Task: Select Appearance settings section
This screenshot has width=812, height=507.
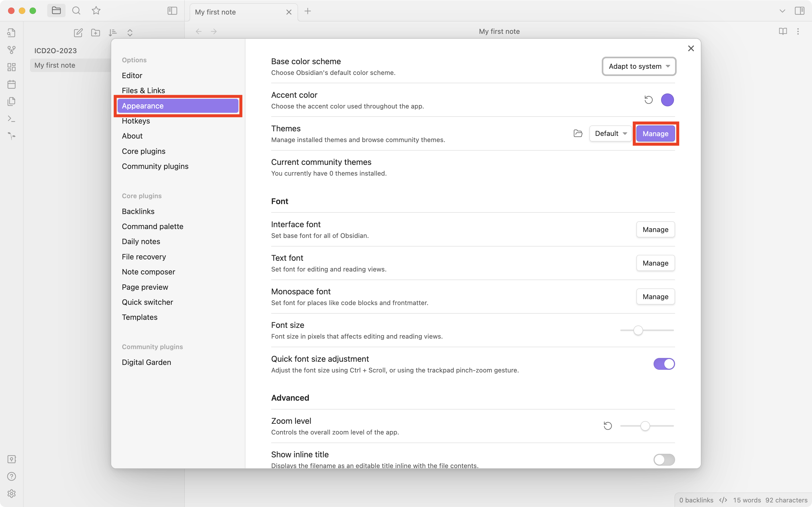Action: [x=178, y=106]
